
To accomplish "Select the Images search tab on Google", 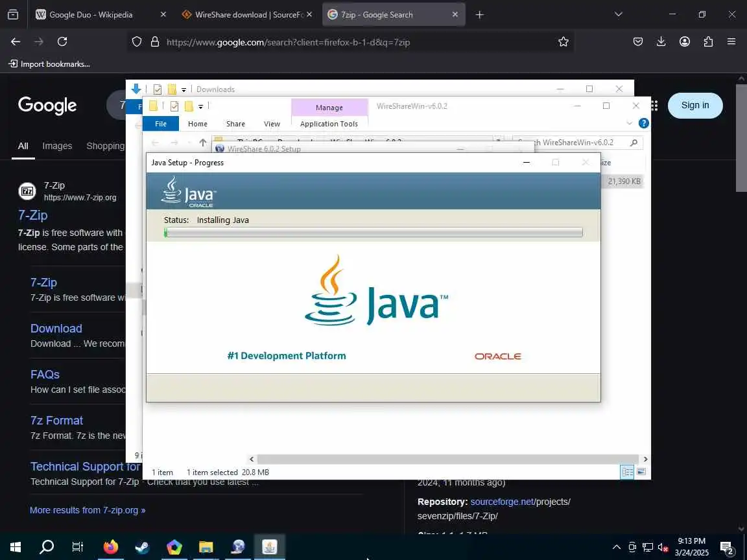I will click(57, 146).
